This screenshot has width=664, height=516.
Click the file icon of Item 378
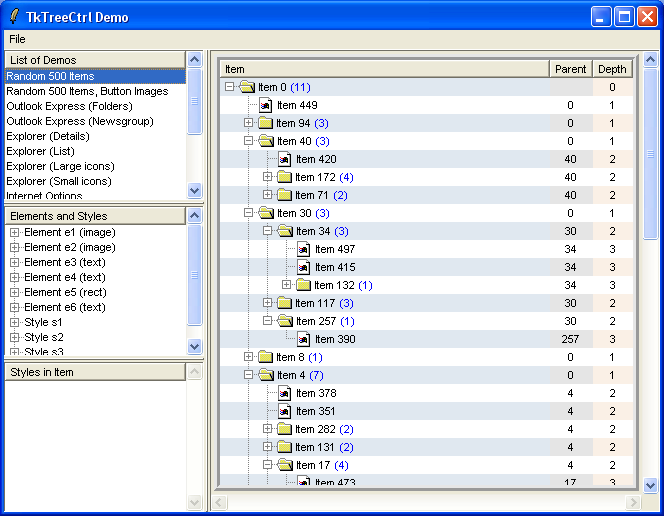[x=285, y=393]
